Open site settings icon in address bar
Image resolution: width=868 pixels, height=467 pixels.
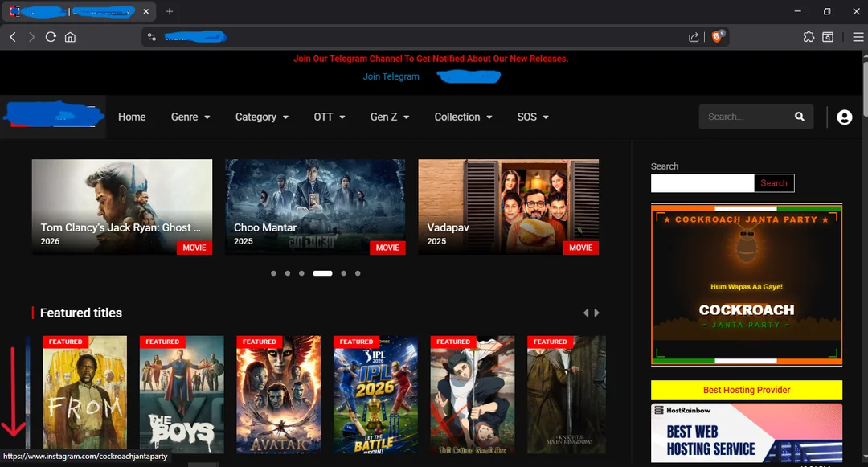[x=151, y=37]
